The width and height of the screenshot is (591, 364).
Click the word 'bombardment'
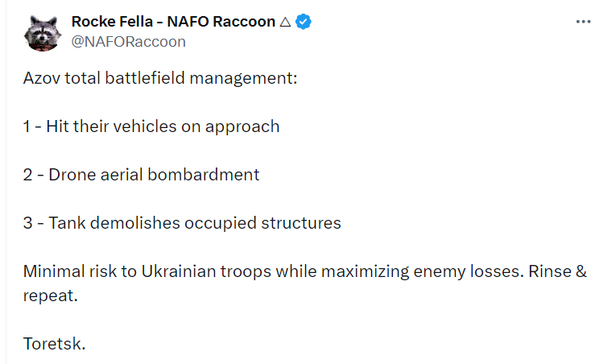click(203, 175)
